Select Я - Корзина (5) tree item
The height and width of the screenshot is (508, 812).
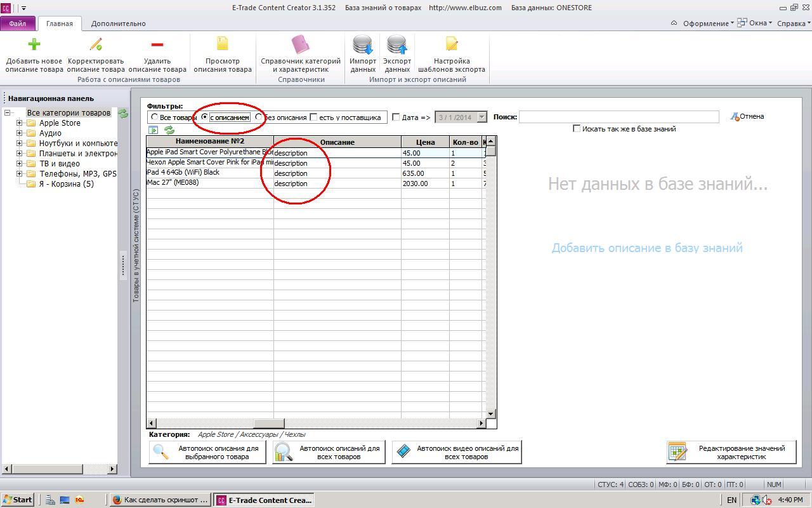pos(67,184)
